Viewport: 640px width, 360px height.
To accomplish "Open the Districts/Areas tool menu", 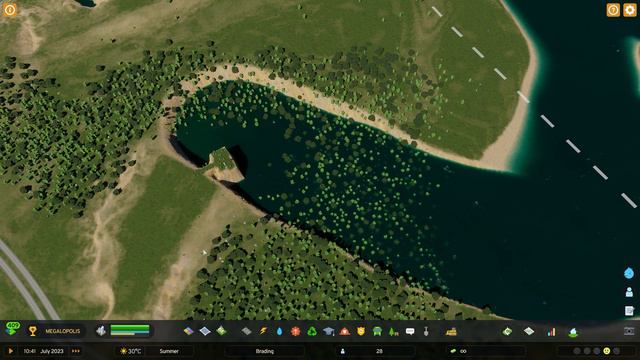I will [205, 331].
